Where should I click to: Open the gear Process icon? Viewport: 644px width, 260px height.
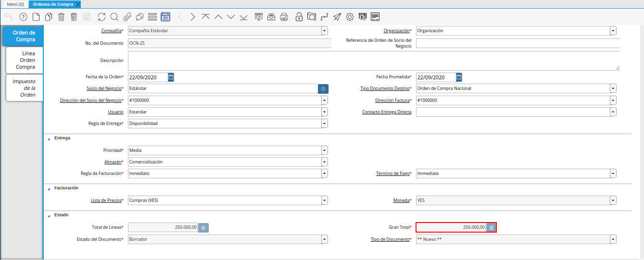(350, 17)
